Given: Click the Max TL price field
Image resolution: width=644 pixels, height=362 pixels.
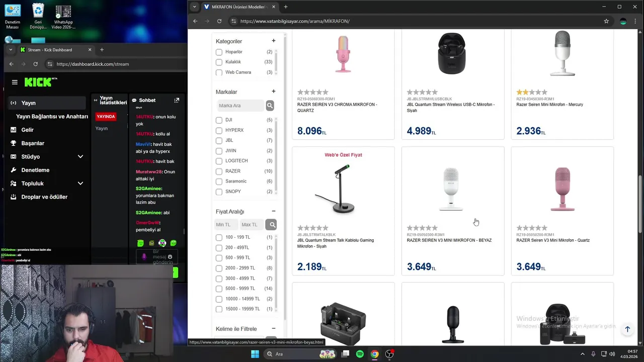Looking at the screenshot, I should (252, 225).
